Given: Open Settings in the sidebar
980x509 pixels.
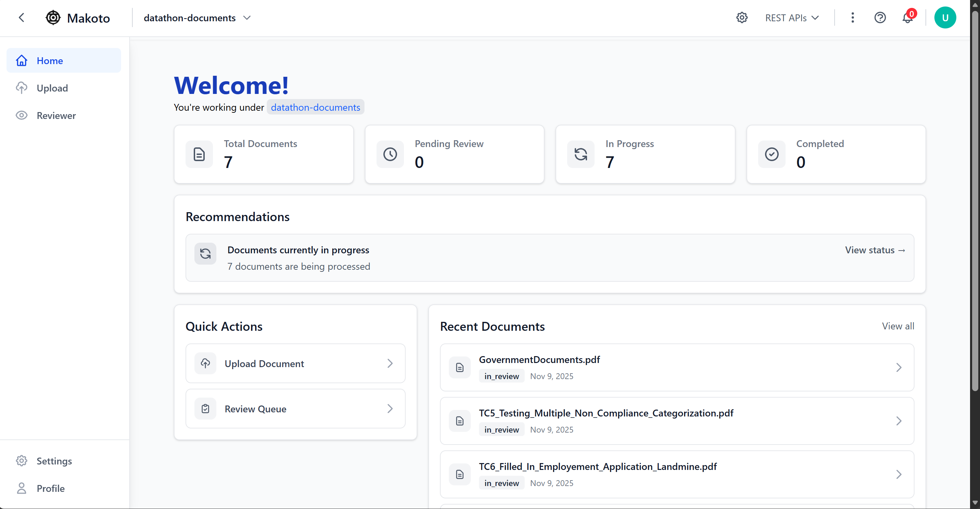Looking at the screenshot, I should [x=54, y=461].
